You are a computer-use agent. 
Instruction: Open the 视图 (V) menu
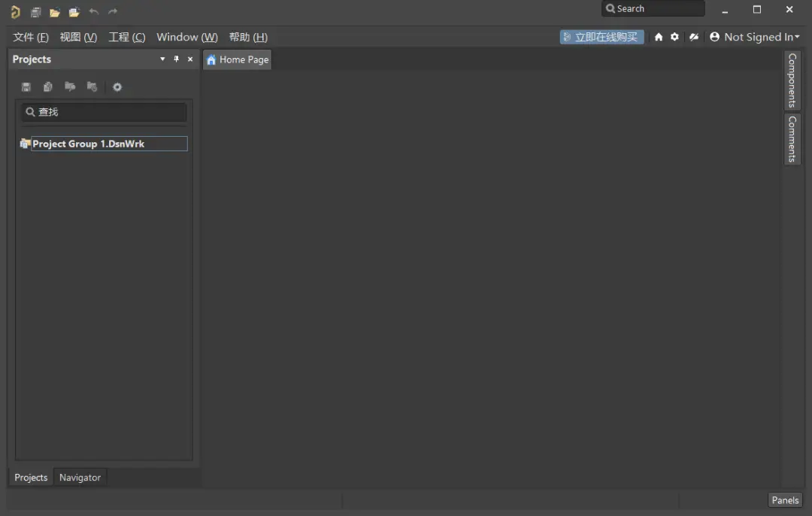78,38
